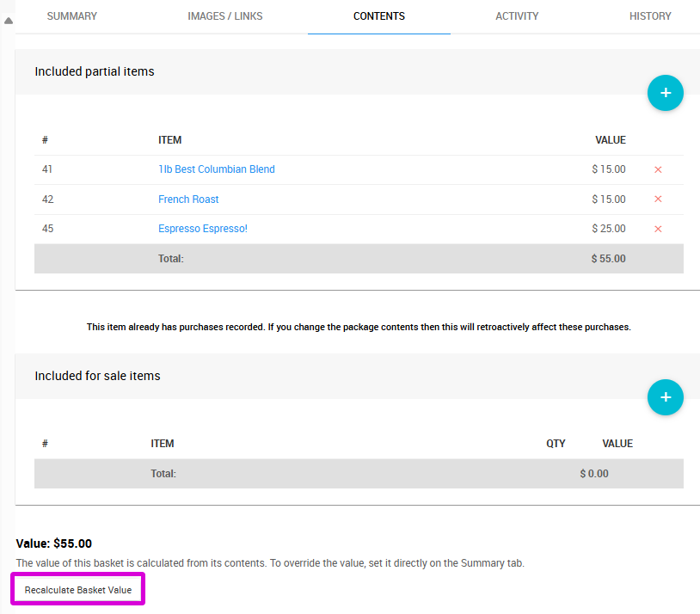Open the French Roast item link

pos(188,200)
